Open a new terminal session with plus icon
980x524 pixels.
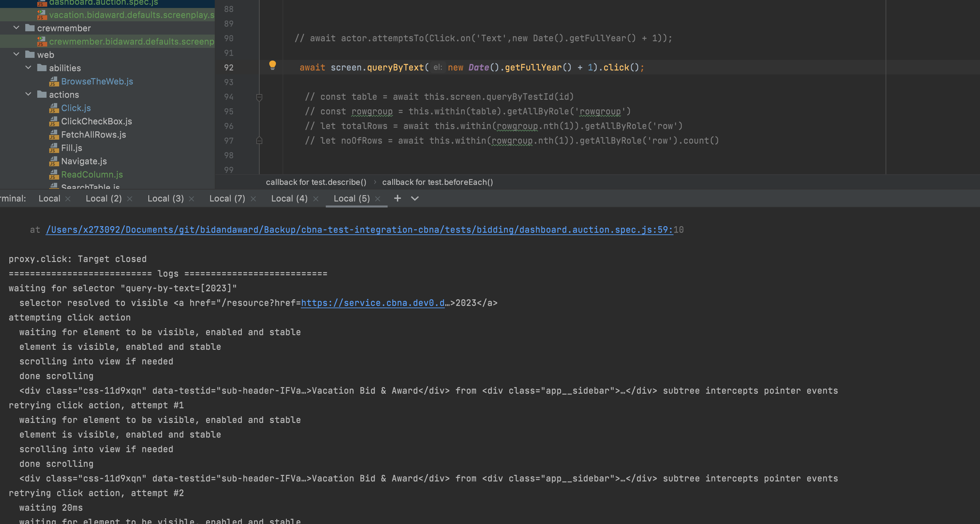tap(397, 198)
